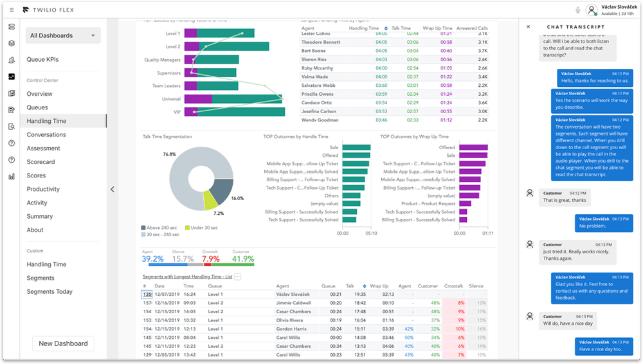643x364 pixels.
Task: Sort by the Handling Time column arrow
Action: [x=386, y=28]
